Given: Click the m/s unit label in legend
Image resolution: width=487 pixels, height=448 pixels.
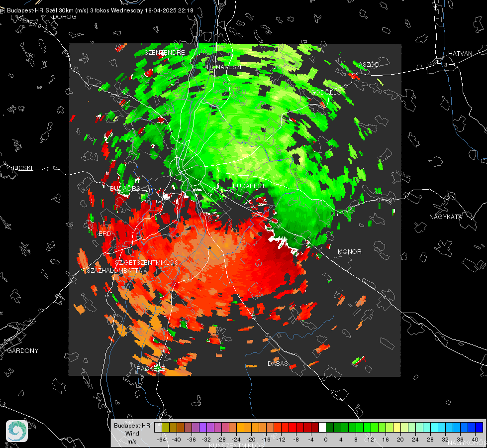Looking at the screenshot, I should [132, 442].
